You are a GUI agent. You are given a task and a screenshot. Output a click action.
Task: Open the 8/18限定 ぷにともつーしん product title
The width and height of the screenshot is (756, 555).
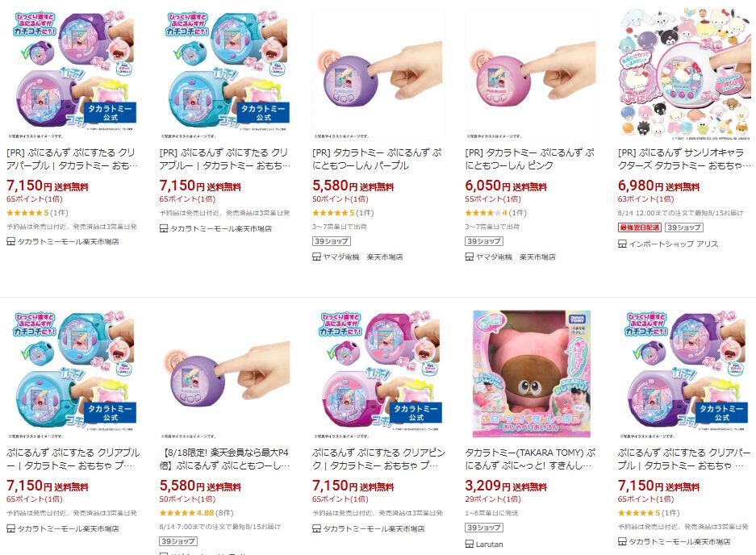click(x=224, y=459)
